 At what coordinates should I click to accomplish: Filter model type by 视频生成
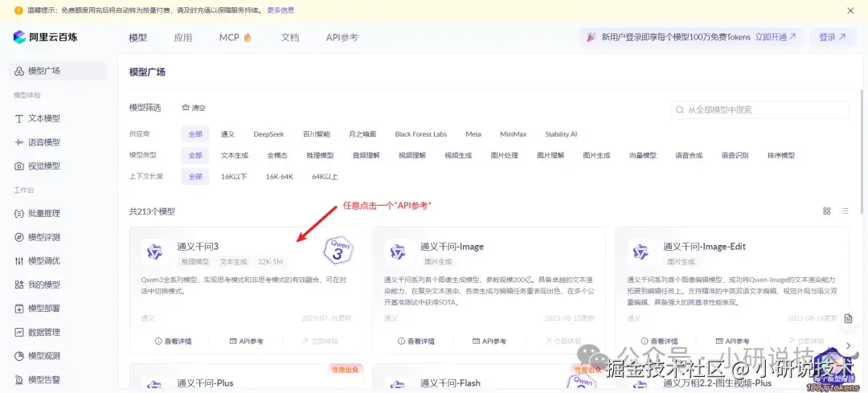point(458,156)
